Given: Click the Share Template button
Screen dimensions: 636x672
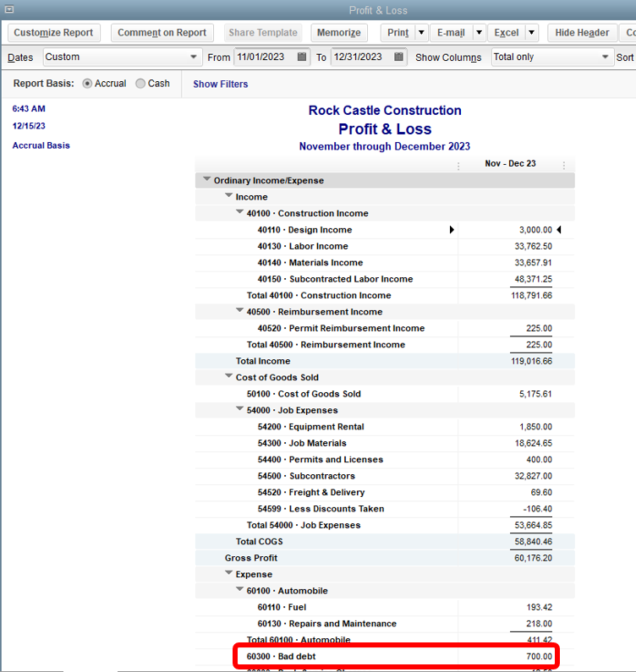Looking at the screenshot, I should coord(263,33).
